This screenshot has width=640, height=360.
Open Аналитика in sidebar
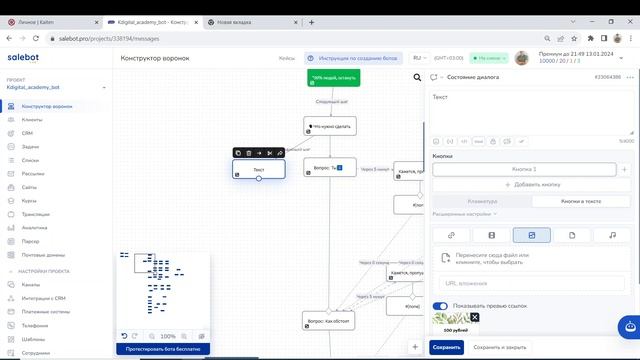pyautogui.click(x=34, y=228)
